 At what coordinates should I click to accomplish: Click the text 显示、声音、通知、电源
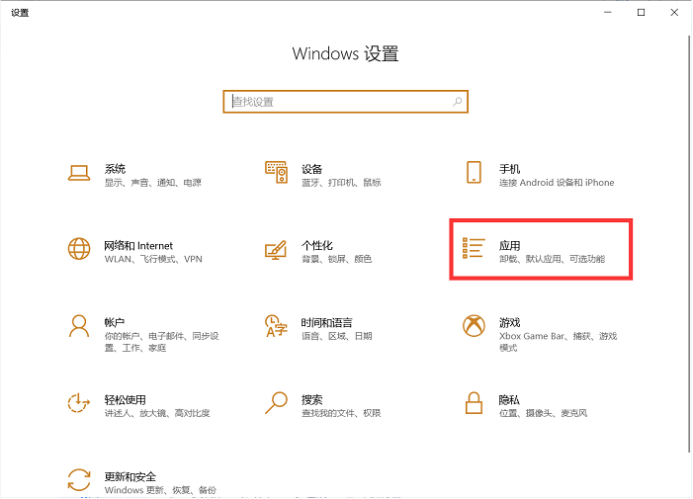pos(153,183)
